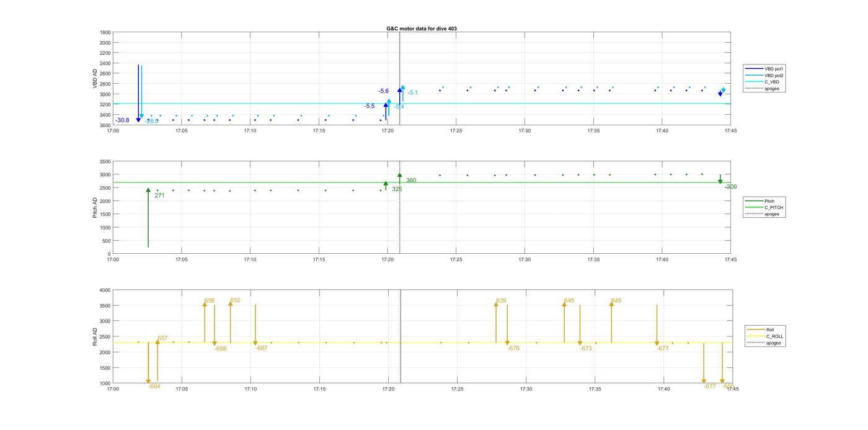The width and height of the screenshot is (868, 430).
Task: Click the '-687' roll data label
Action: [262, 348]
